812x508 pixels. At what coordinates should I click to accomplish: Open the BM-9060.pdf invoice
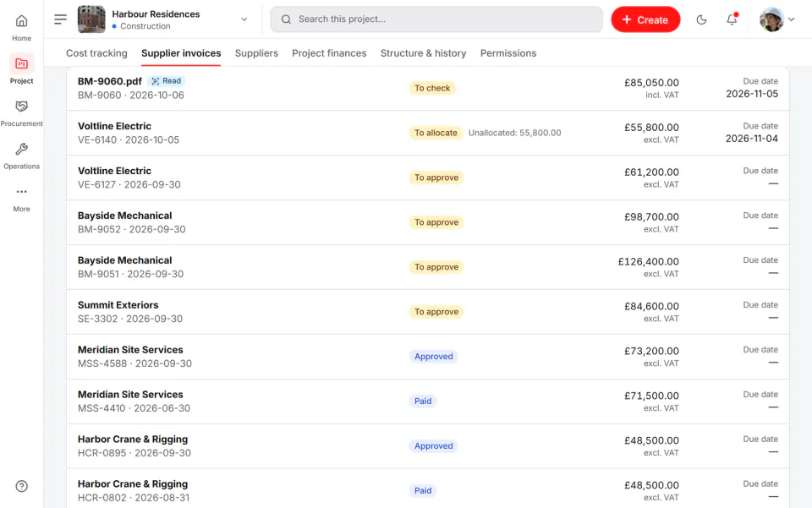point(428,88)
